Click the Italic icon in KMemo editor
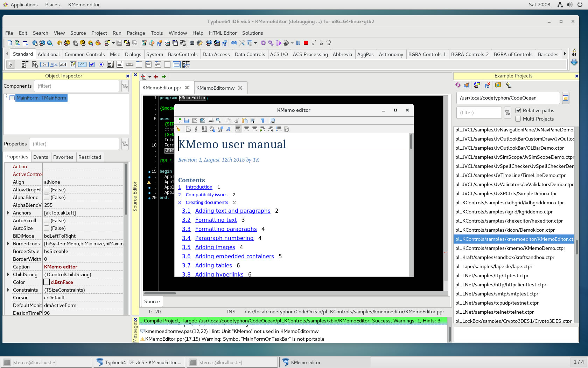 click(196, 129)
